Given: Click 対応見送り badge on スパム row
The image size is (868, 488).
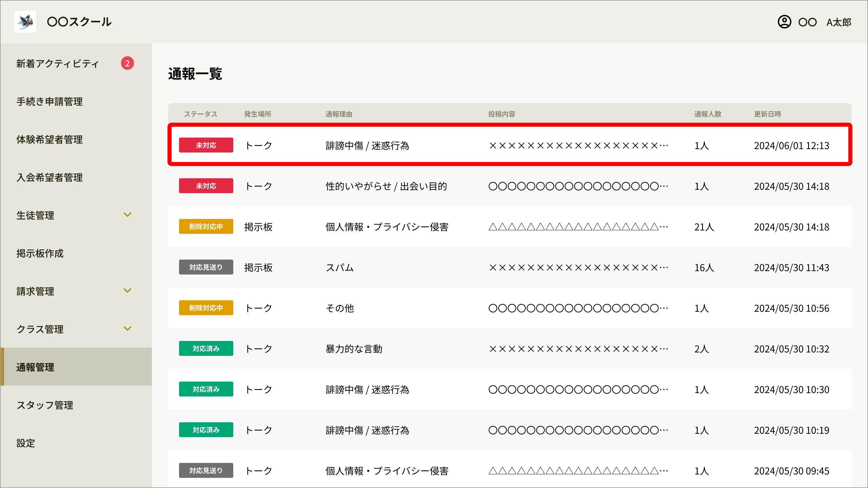Looking at the screenshot, I should (x=206, y=267).
